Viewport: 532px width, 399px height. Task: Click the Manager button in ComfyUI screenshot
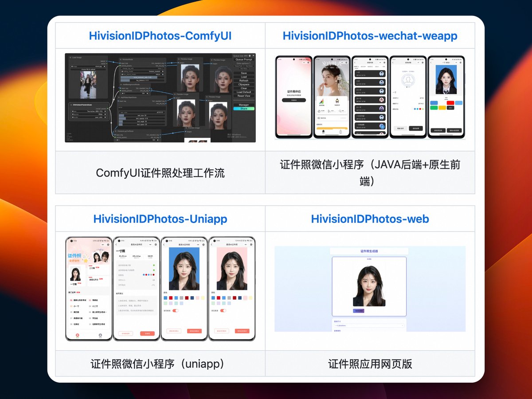point(244,105)
